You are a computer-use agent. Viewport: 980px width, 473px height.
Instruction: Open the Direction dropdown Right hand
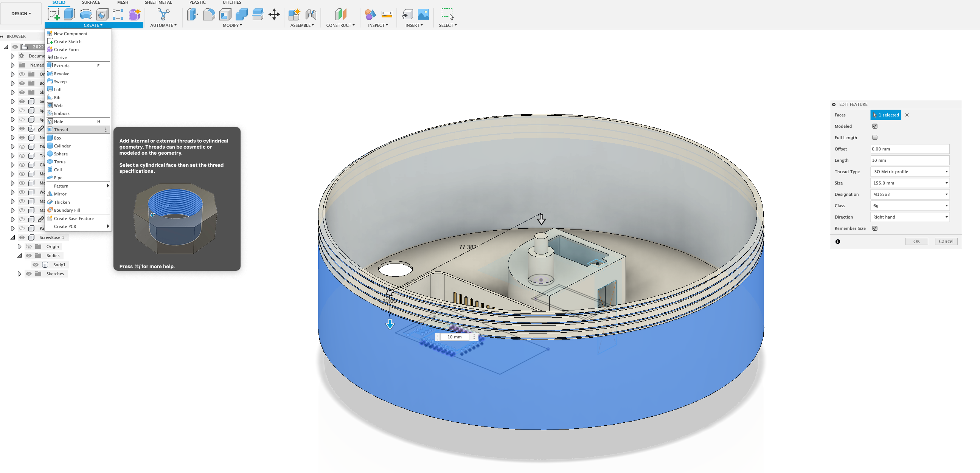(910, 217)
